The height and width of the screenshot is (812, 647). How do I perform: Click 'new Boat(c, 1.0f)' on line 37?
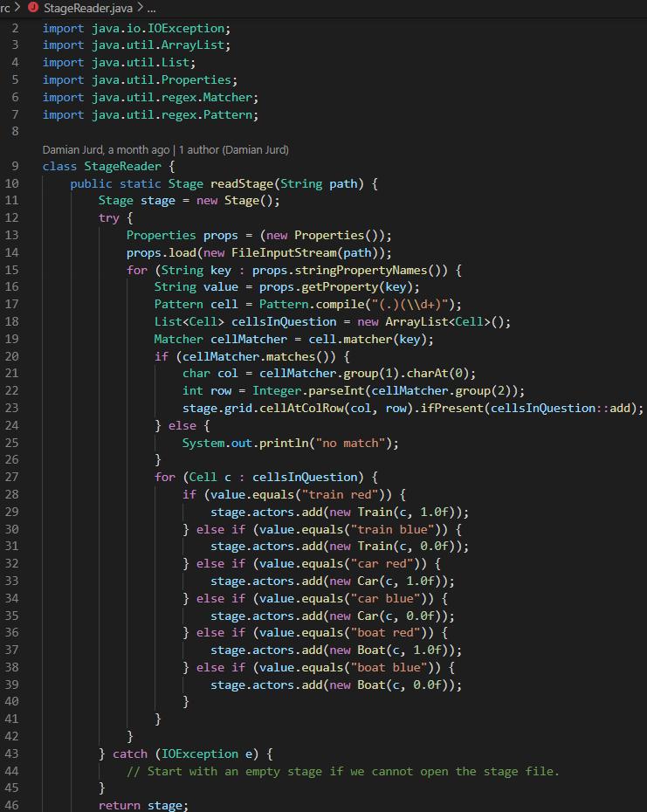389,650
